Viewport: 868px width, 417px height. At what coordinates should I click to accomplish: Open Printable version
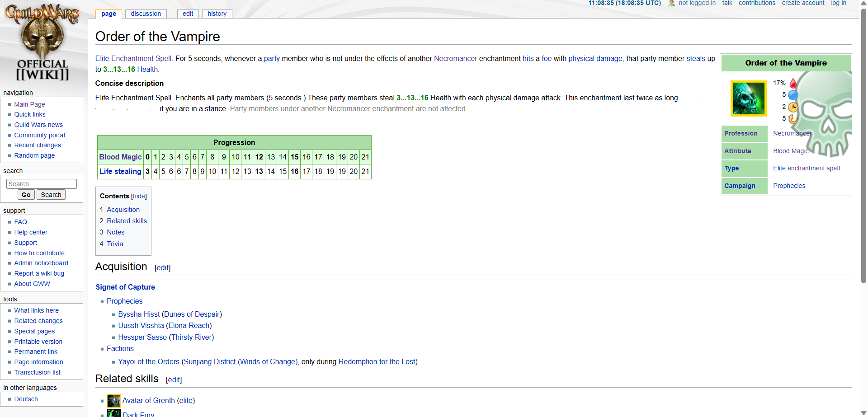[x=38, y=342]
